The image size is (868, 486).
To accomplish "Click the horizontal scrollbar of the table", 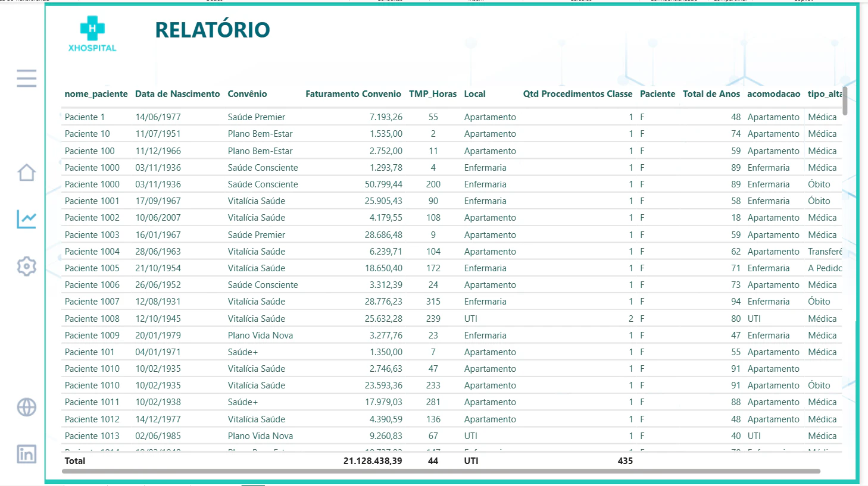I will (441, 471).
